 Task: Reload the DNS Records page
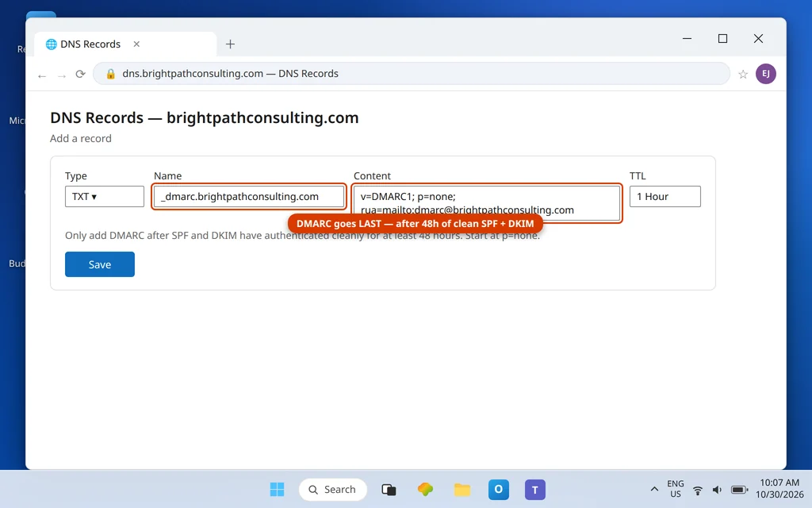point(80,74)
